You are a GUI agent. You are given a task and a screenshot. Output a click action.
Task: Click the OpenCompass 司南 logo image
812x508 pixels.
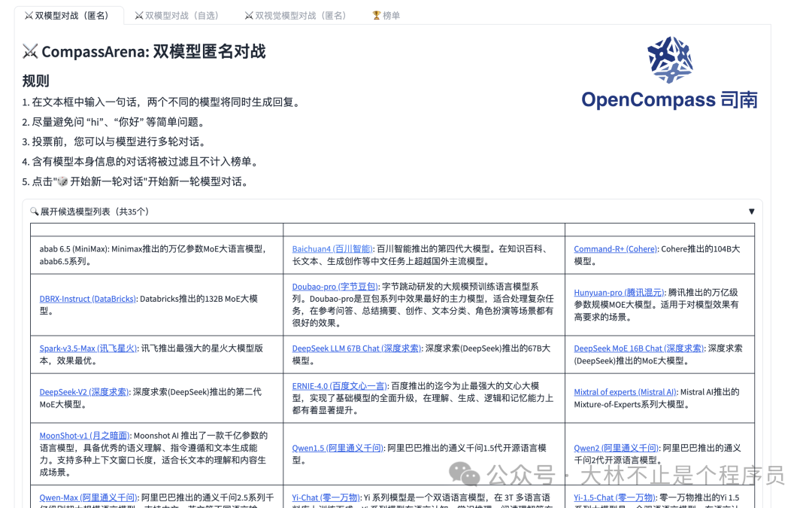[669, 72]
